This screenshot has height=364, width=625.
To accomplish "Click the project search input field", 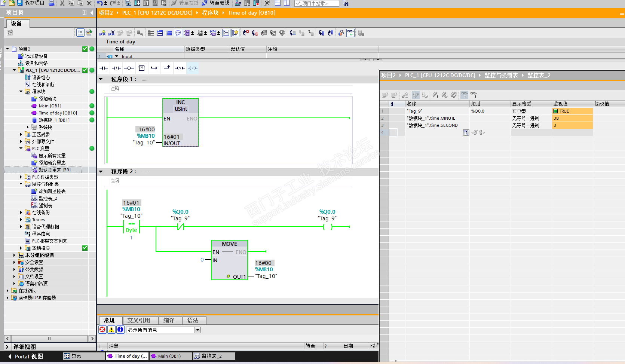I will click(316, 3).
